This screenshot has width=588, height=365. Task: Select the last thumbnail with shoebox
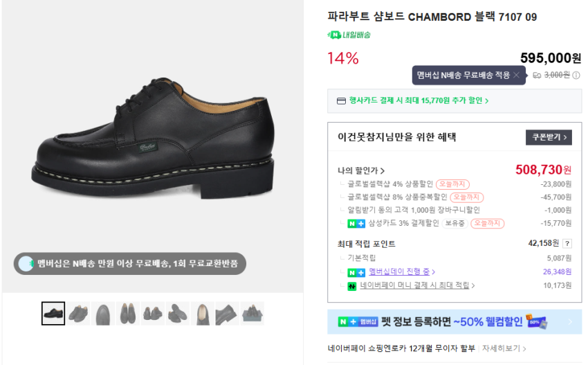pyautogui.click(x=252, y=314)
